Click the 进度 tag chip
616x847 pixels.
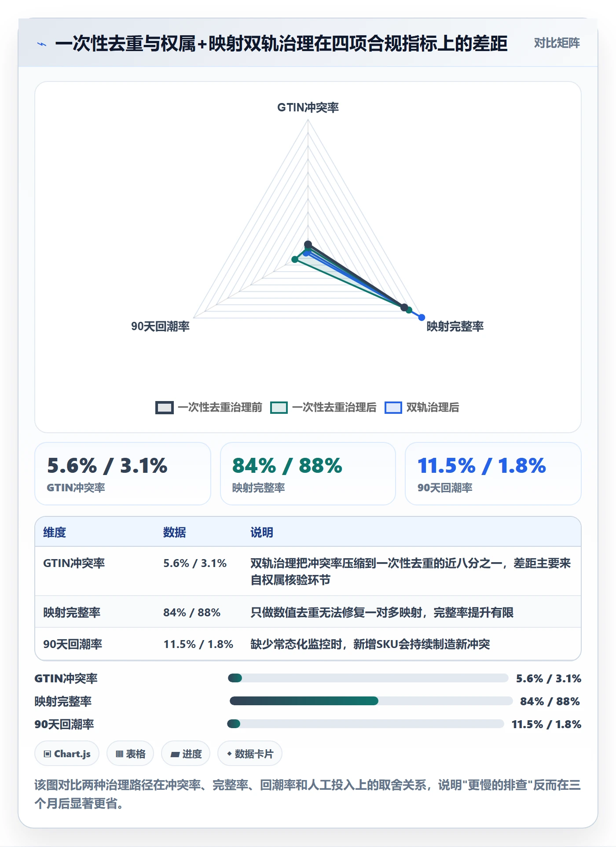[x=186, y=754]
